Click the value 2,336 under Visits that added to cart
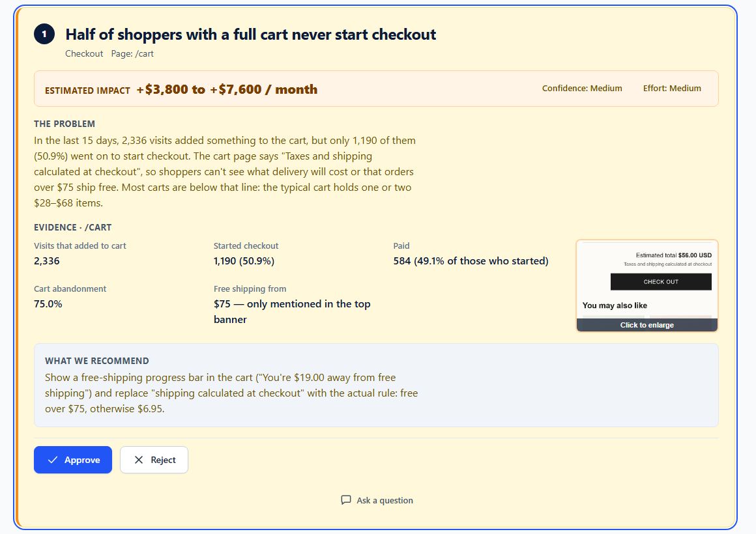The width and height of the screenshot is (756, 534). 47,260
